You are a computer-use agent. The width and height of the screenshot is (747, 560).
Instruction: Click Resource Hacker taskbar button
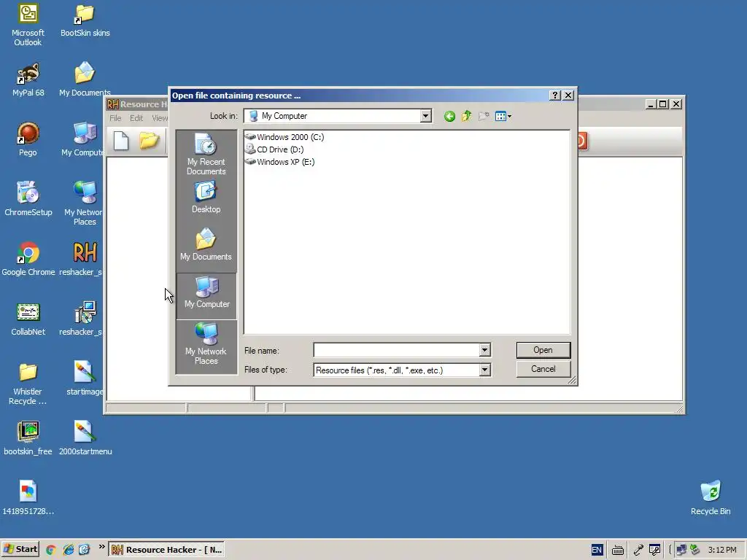167,550
